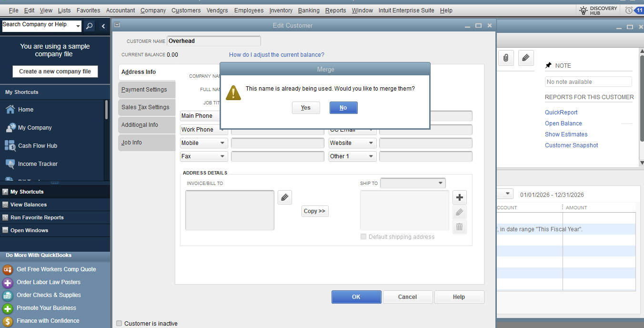Click the Run Favorite Reports icon
This screenshot has height=328, width=644.
[x=5, y=217]
